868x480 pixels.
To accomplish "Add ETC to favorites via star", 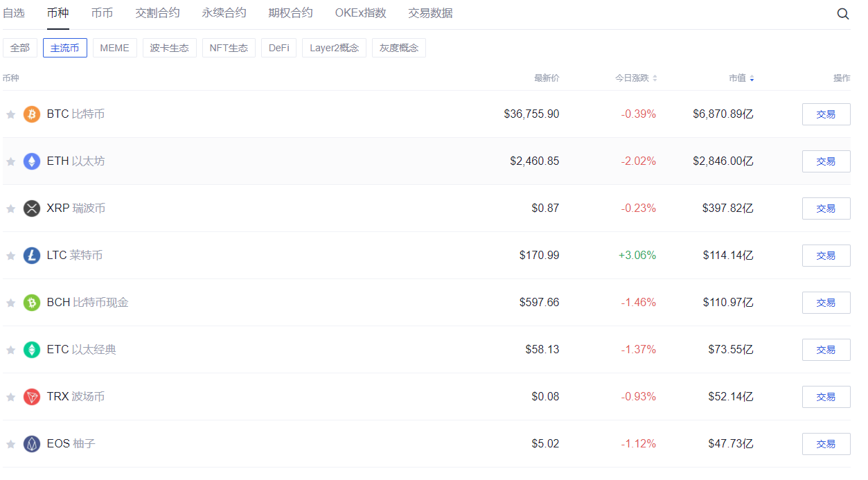I will point(10,350).
